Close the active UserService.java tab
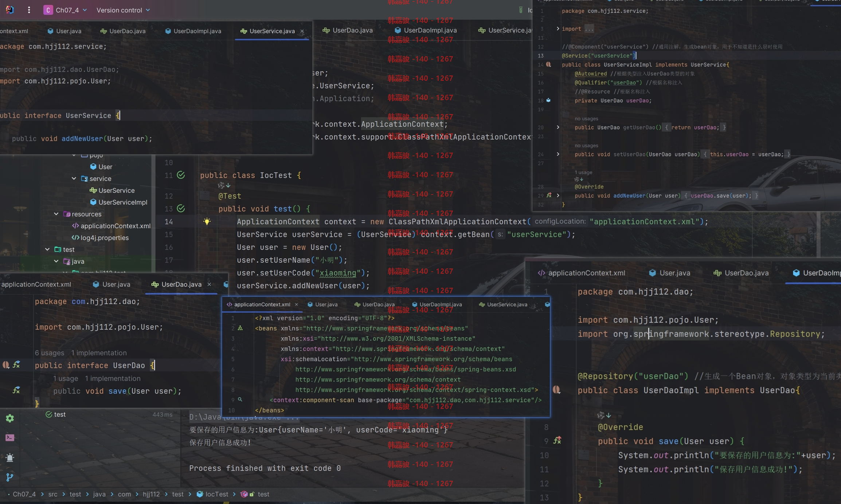Image resolution: width=841 pixels, height=504 pixels. tap(302, 31)
